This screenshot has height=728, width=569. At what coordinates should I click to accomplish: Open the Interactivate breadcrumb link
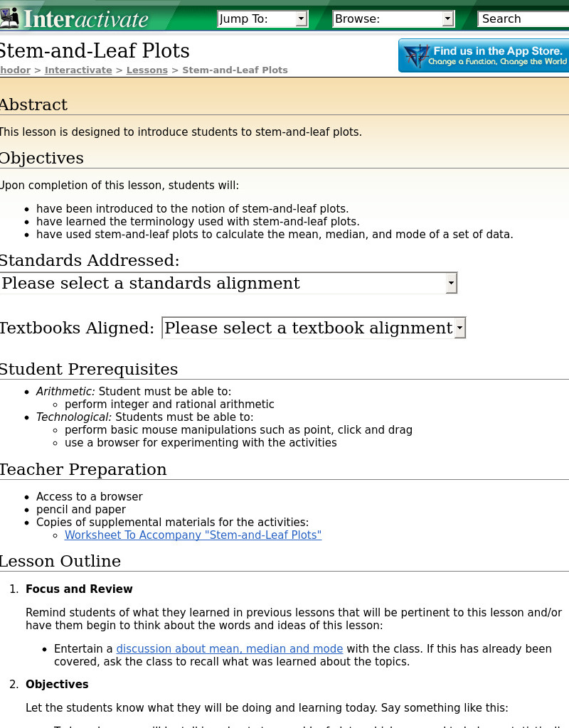click(78, 70)
